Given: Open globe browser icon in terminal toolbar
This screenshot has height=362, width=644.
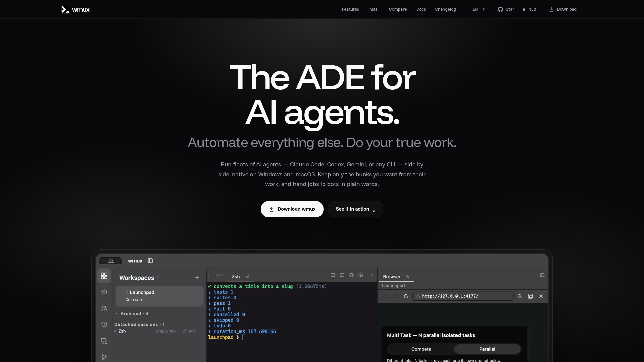Looking at the screenshot, I should click(x=351, y=275).
